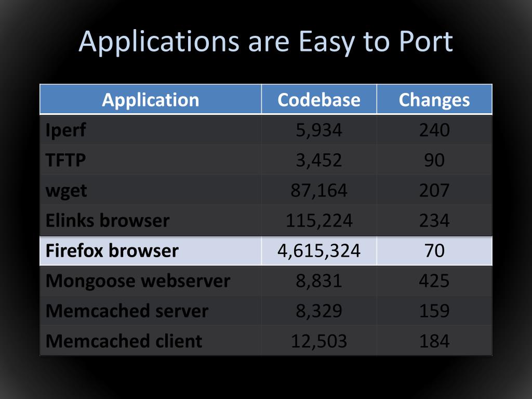
Task: Select the 'Iperf' application cell
Action: 151,130
